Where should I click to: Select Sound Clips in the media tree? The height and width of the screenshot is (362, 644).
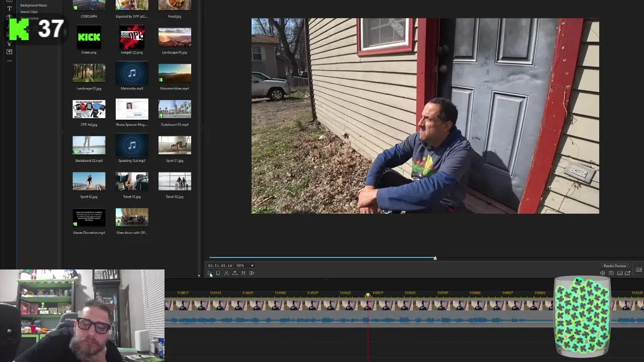(x=29, y=12)
